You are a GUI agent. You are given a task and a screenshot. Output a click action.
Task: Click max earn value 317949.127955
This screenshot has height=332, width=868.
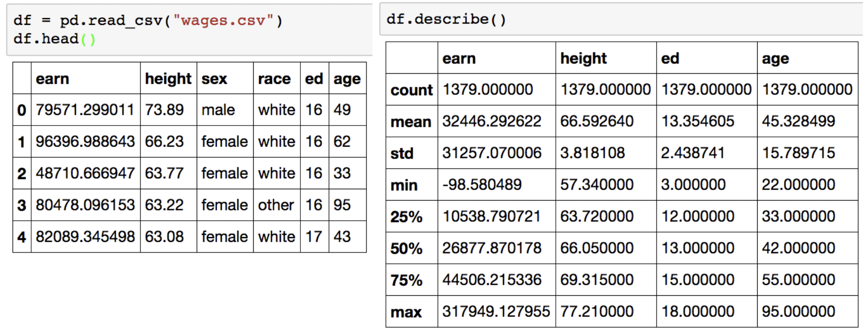(x=496, y=311)
